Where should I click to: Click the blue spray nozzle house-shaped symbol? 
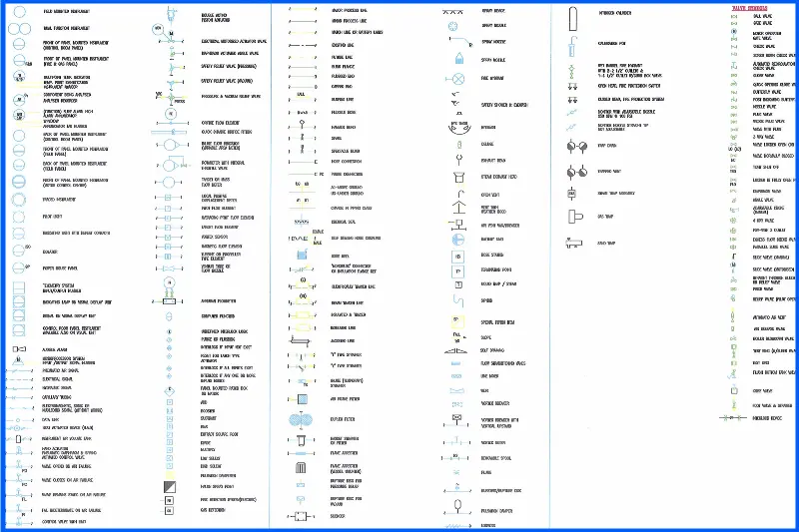click(x=458, y=58)
